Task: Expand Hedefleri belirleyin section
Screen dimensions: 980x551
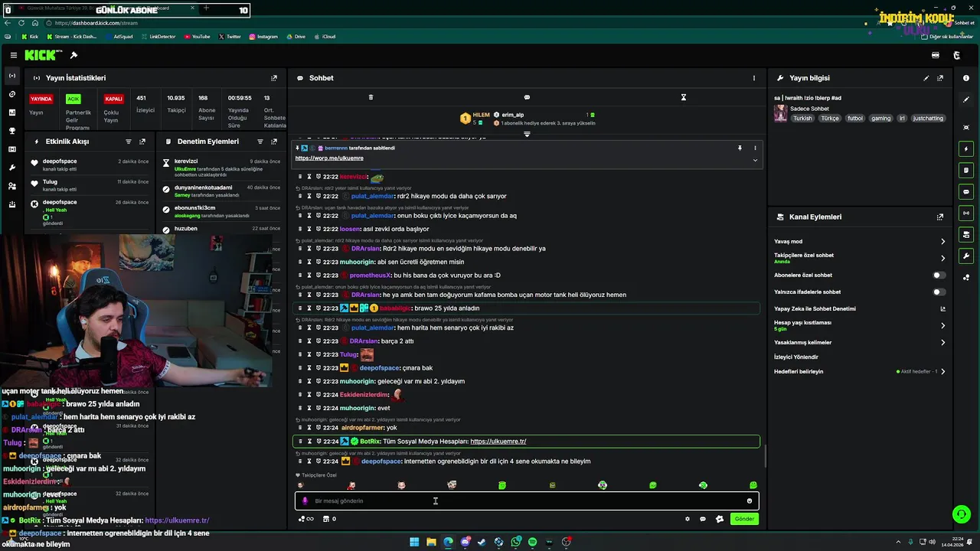Action: tap(942, 371)
